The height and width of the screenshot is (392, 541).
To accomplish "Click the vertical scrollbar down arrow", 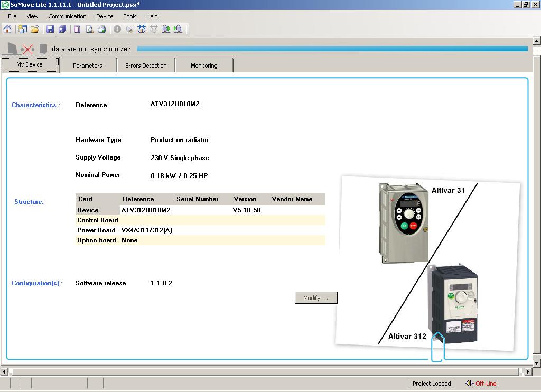I will tap(537, 362).
